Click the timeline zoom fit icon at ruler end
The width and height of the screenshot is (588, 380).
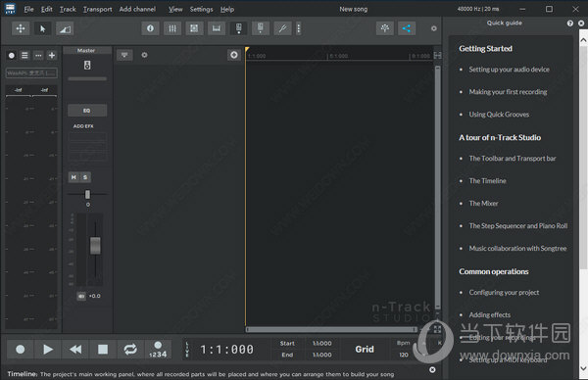(437, 56)
